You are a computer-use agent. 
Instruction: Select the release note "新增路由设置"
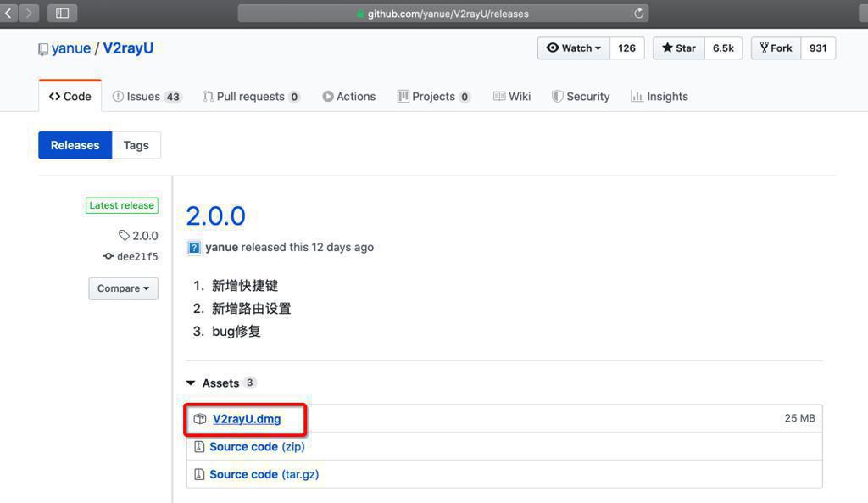(251, 309)
